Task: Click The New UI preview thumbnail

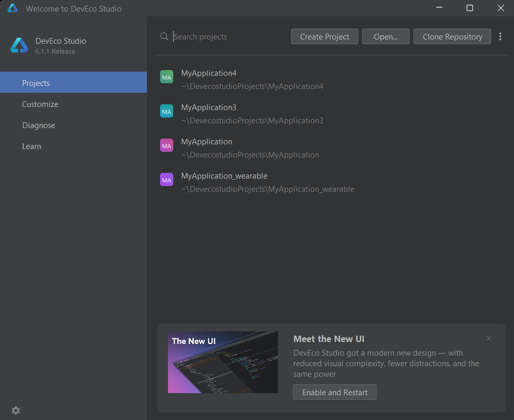Action: [x=223, y=362]
